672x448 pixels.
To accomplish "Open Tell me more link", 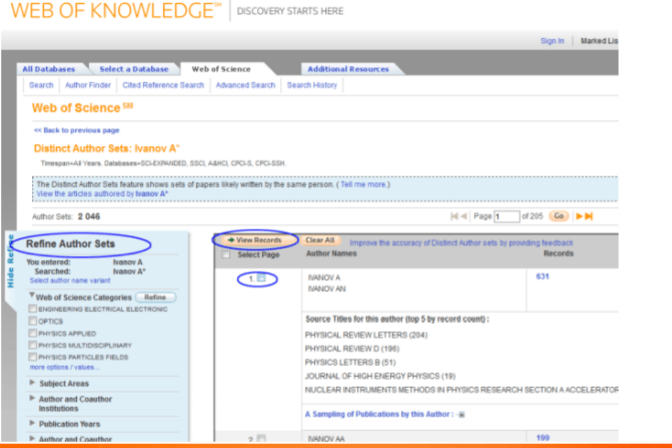I will point(363,184).
